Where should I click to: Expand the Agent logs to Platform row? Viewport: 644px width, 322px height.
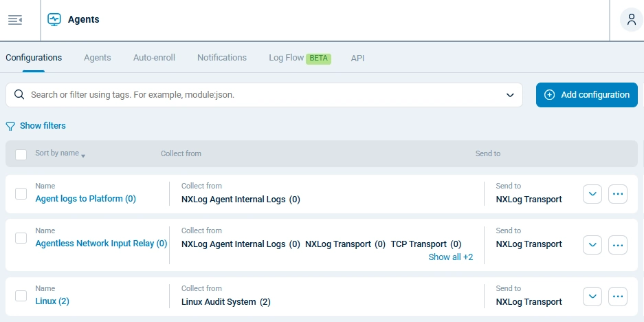tap(592, 195)
